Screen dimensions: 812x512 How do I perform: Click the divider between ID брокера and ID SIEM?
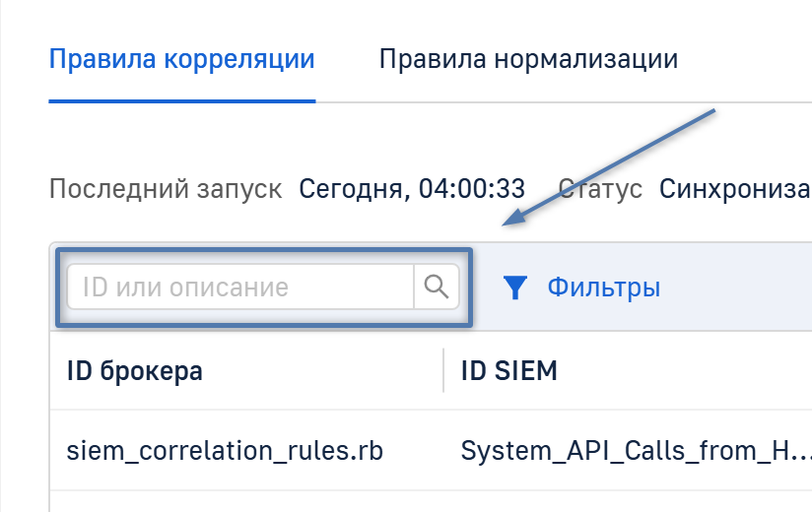click(x=443, y=370)
